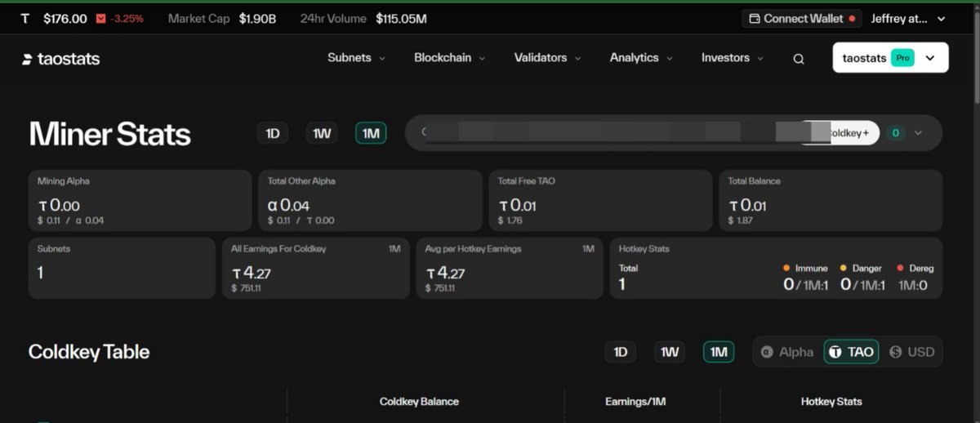Screen dimensions: 980x423
Task: Click the Total Balance card
Action: pyautogui.click(x=831, y=201)
